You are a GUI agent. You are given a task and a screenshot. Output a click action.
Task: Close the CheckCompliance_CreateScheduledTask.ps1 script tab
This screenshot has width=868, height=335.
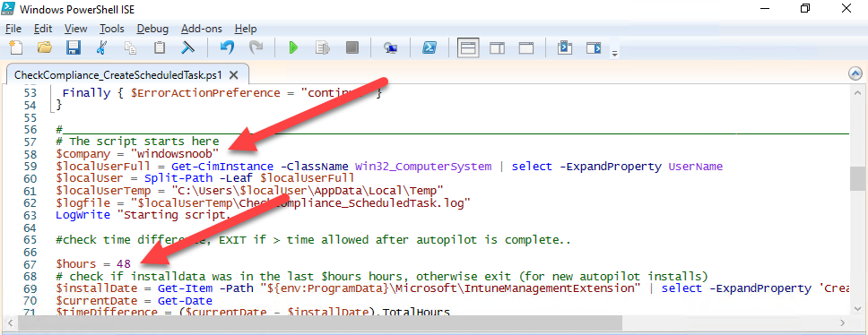(233, 74)
